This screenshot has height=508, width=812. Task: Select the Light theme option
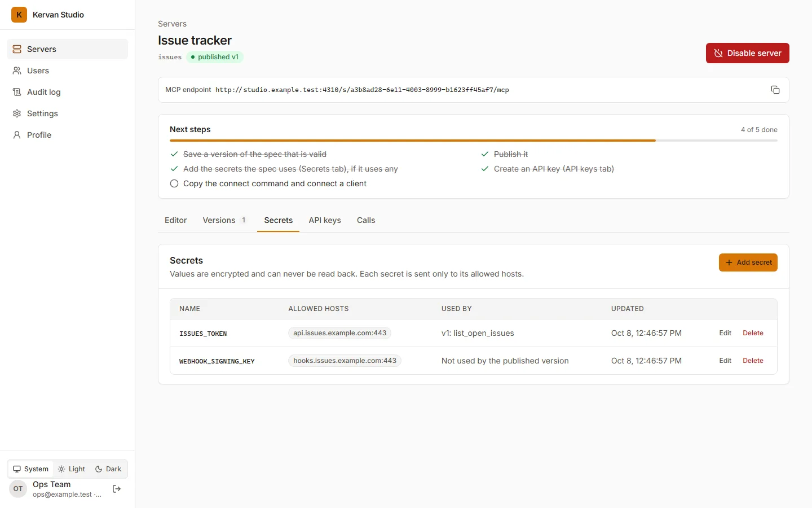[x=72, y=469]
